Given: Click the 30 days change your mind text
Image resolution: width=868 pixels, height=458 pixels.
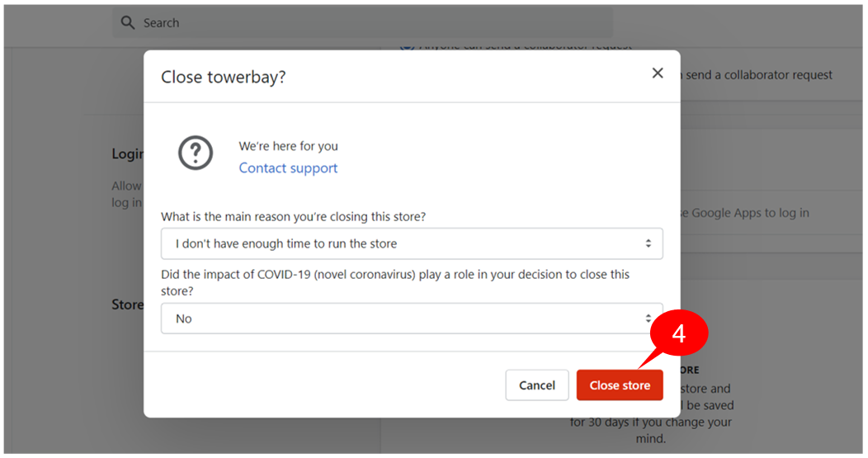Looking at the screenshot, I should click(x=650, y=430).
